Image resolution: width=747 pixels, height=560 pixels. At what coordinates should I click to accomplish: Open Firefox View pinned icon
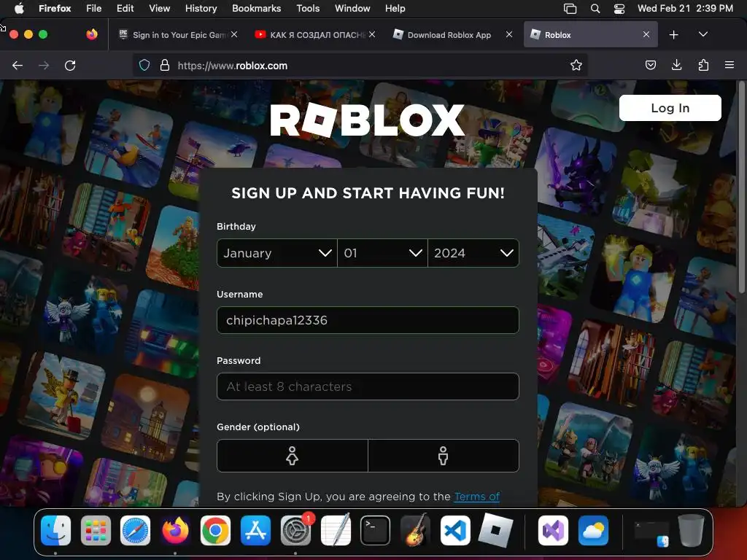point(92,34)
